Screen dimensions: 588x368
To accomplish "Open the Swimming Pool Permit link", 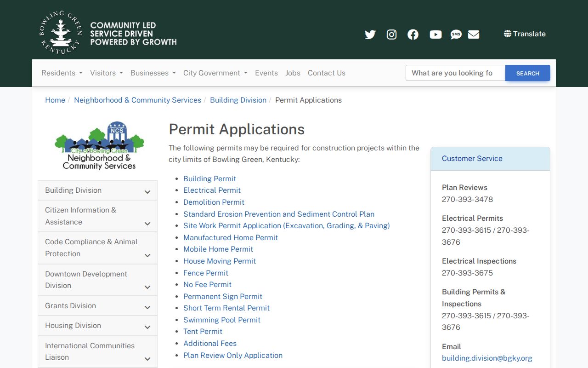I will click(x=222, y=320).
